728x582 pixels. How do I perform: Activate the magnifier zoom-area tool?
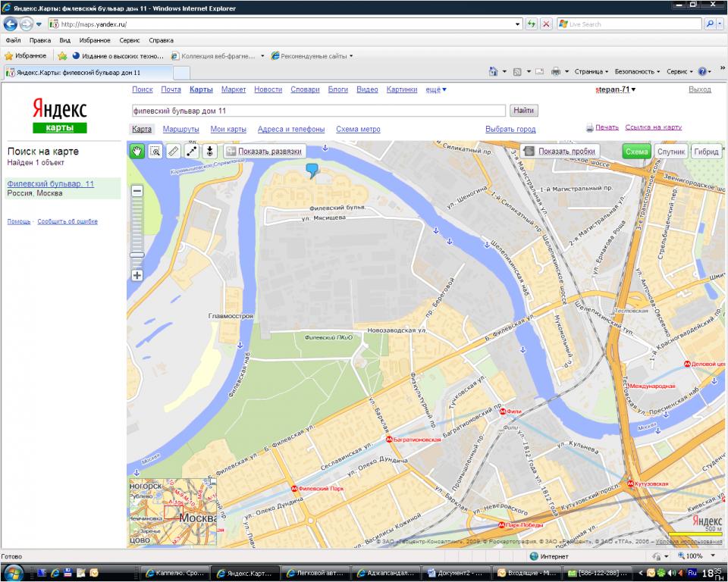pyautogui.click(x=155, y=152)
